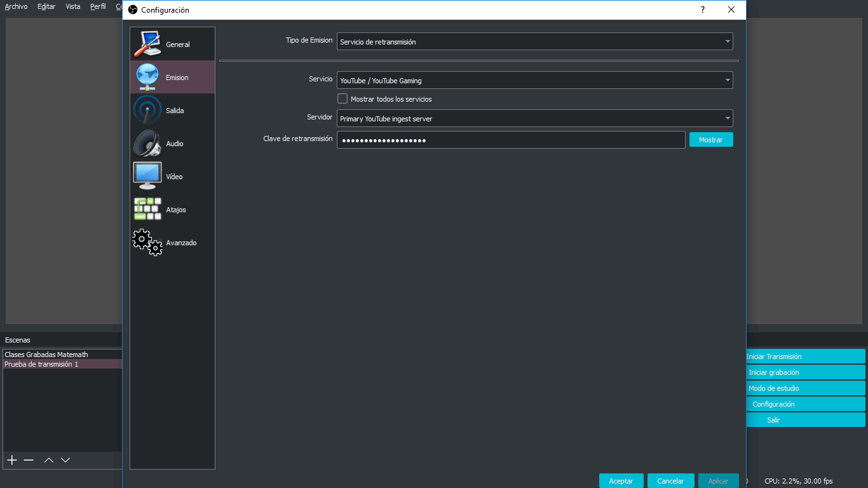868x488 pixels.
Task: Open the Salida antenna icon
Action: coord(147,111)
